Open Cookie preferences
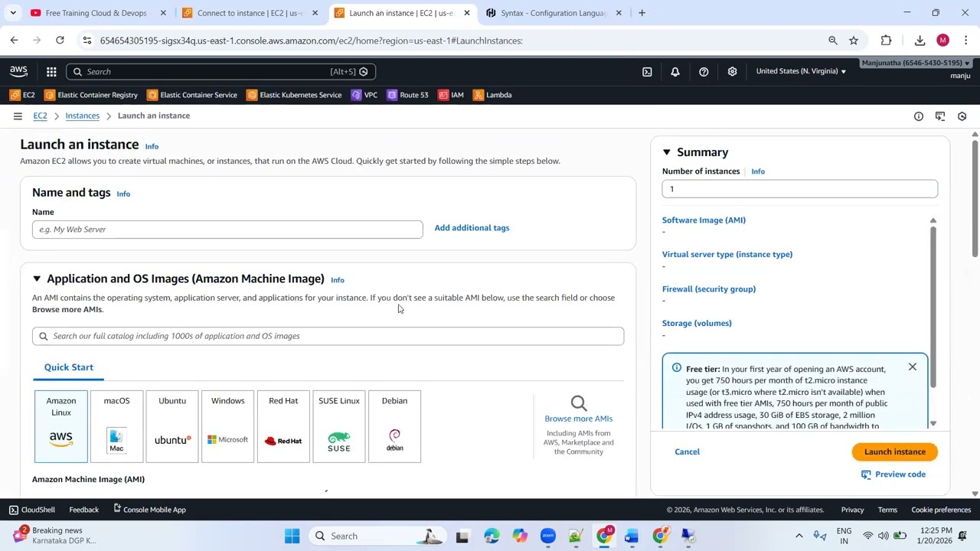This screenshot has width=980, height=551. (x=941, y=510)
